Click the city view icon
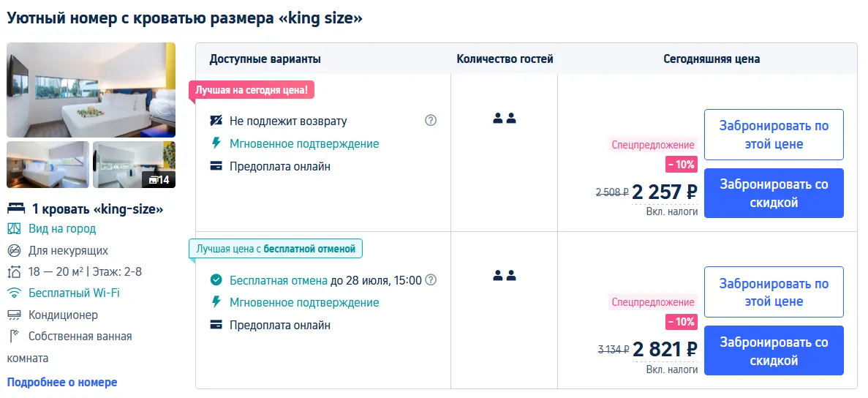Viewport: 868px width, 398px height. [x=14, y=229]
